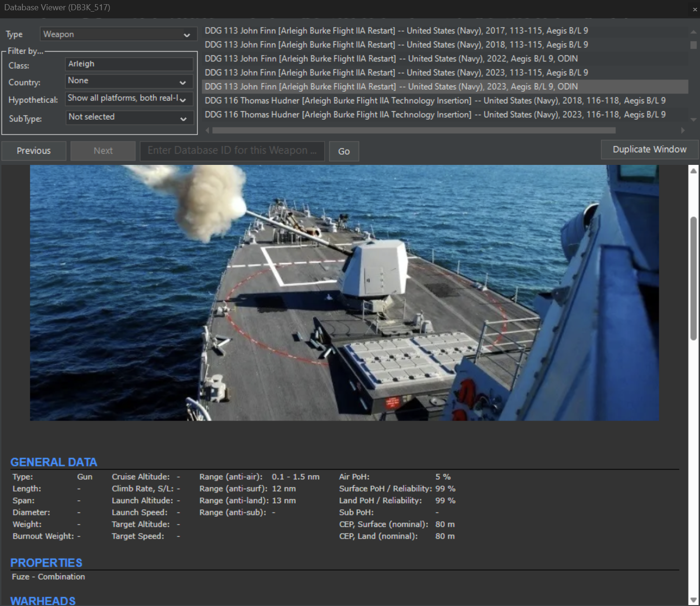Click the Class filter text field
Image resolution: width=700 pixels, height=606 pixels.
click(x=129, y=64)
